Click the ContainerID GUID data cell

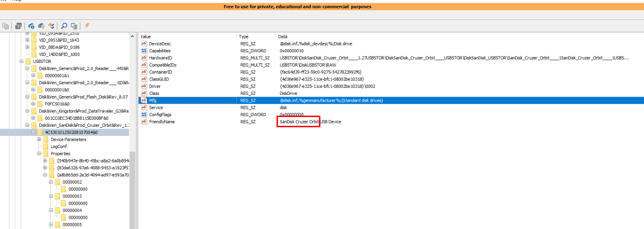(x=320, y=72)
